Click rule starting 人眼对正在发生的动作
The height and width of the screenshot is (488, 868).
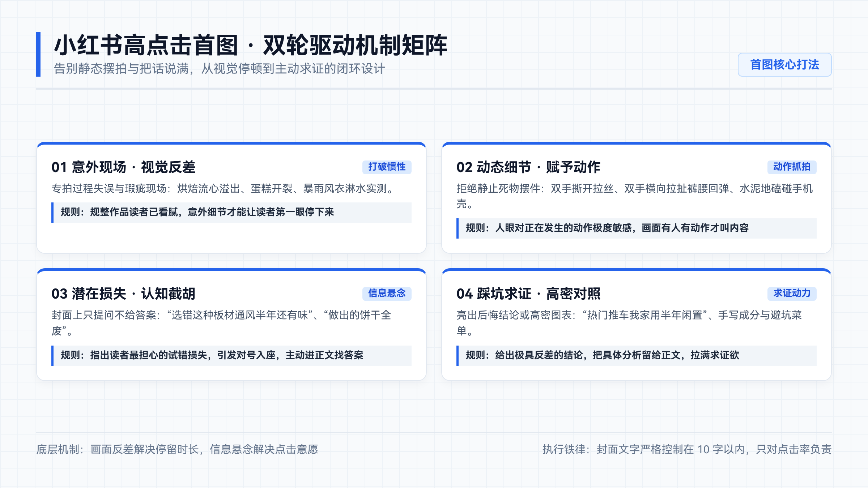(637, 228)
